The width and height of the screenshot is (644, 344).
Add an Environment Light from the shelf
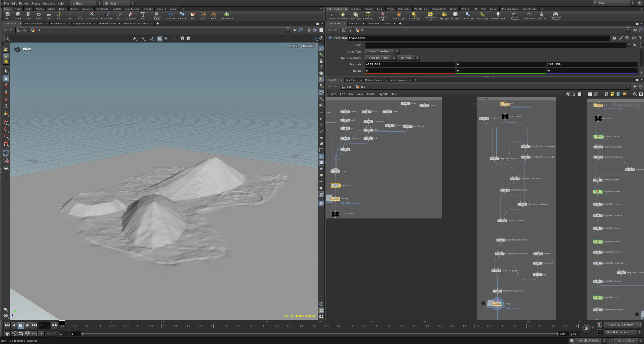click(430, 16)
